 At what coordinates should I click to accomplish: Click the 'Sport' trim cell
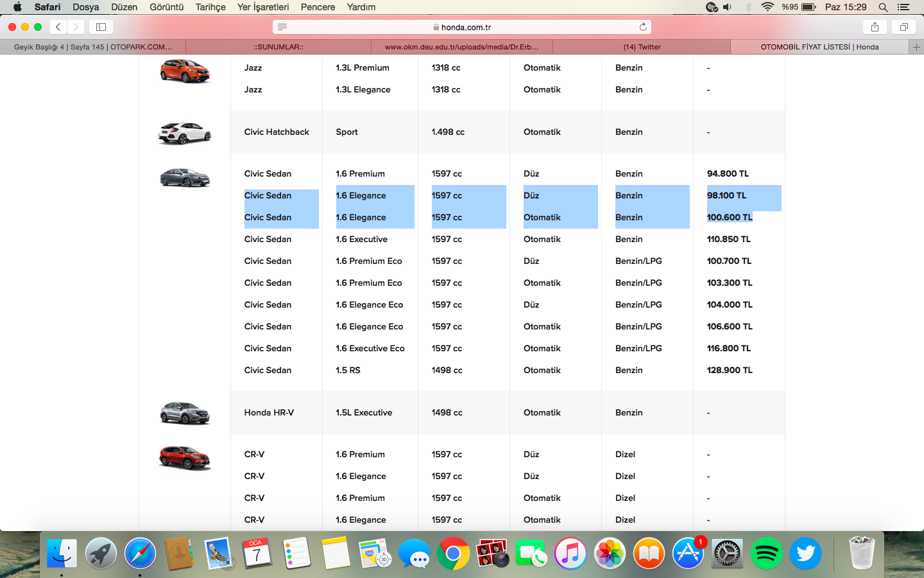(346, 132)
